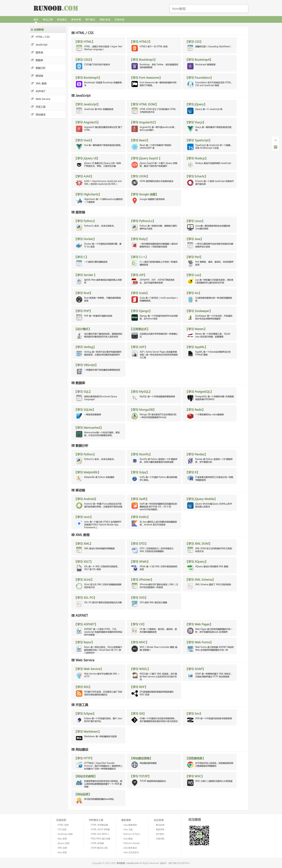Open the 【学习 HTML】 tutorial link
Image resolution: width=282 pixels, height=868 pixels.
84,42
